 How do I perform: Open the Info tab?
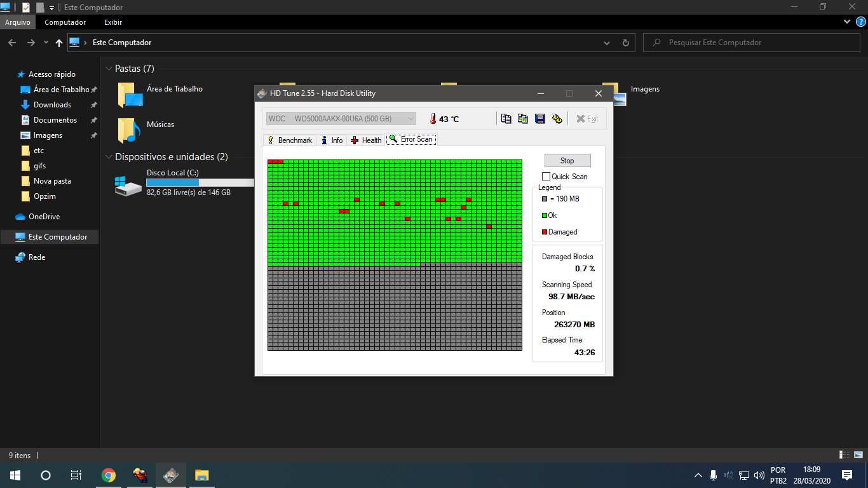coord(332,140)
